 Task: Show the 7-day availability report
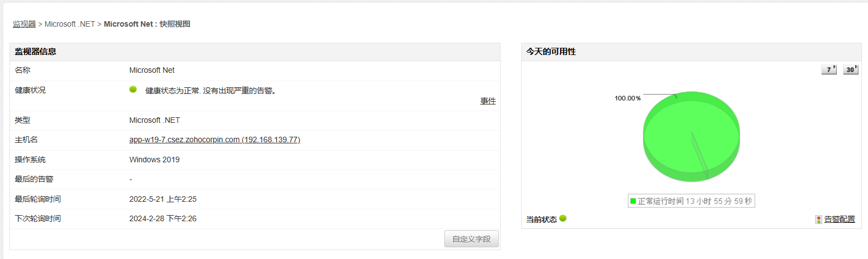829,69
